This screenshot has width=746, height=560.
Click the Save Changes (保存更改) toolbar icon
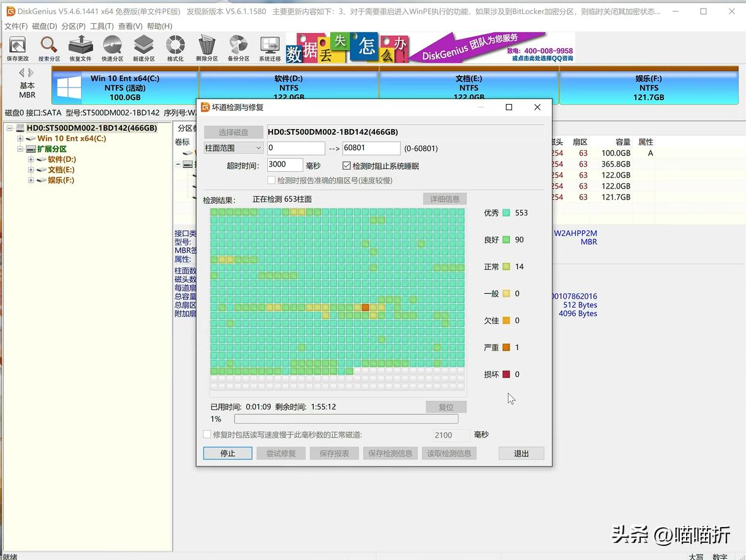(18, 48)
